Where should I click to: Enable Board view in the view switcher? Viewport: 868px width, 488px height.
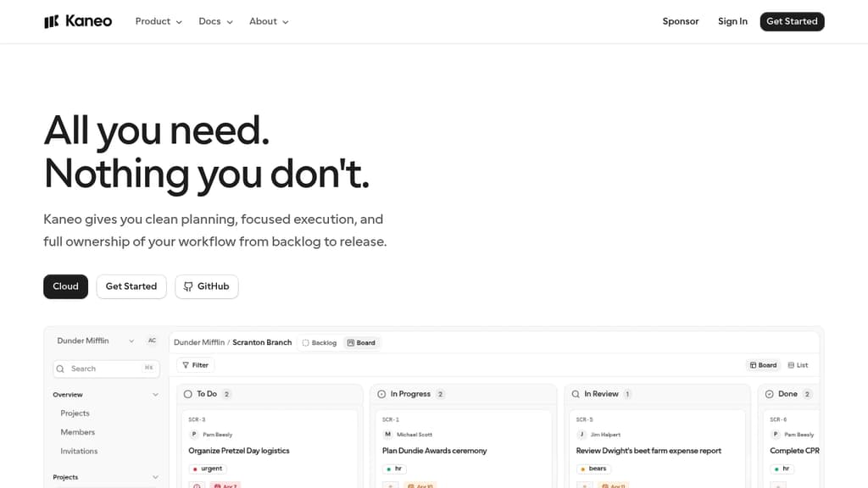click(762, 364)
